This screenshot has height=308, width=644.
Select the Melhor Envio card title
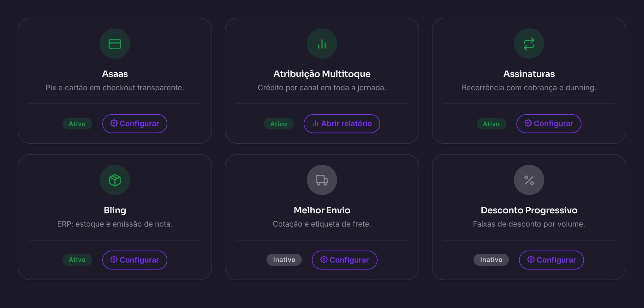322,210
